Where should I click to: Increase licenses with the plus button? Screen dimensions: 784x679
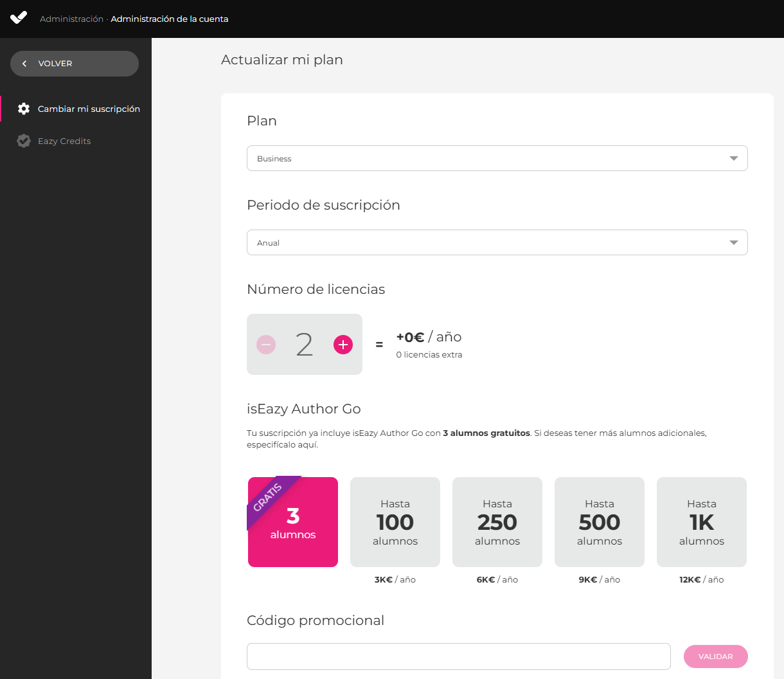(343, 345)
